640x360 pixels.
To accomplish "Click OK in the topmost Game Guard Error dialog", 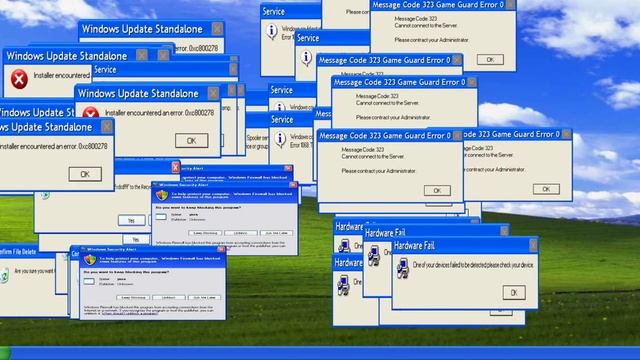I will (490, 60).
